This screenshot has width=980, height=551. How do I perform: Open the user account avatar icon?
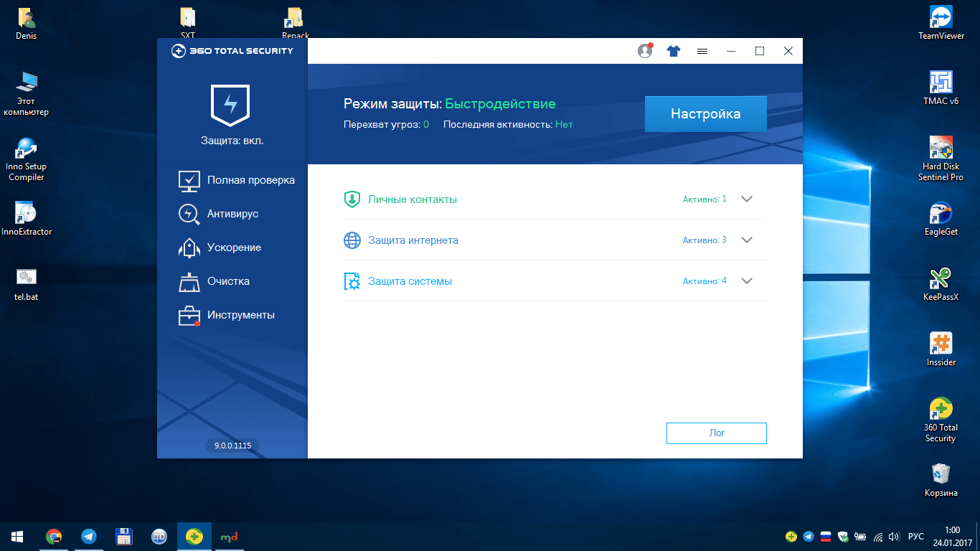coord(645,51)
